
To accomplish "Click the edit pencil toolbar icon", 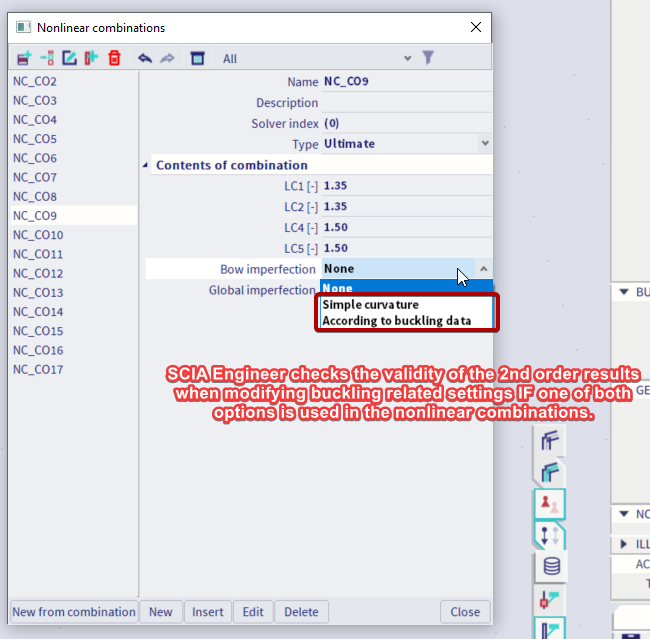I will coord(69,58).
